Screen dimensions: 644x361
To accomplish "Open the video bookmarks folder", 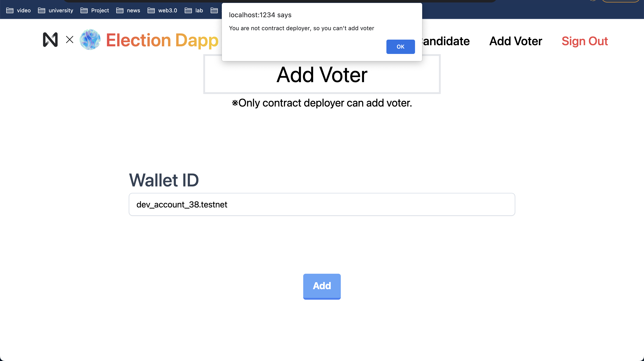I will [19, 11].
